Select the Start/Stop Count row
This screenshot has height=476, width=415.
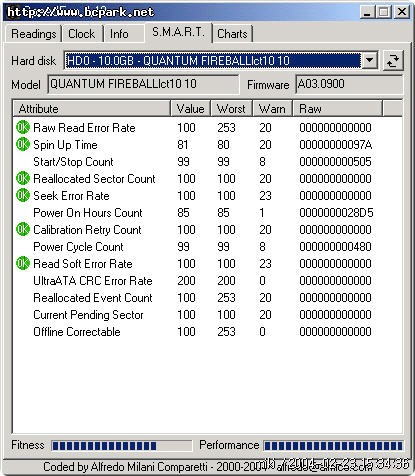pos(207,162)
